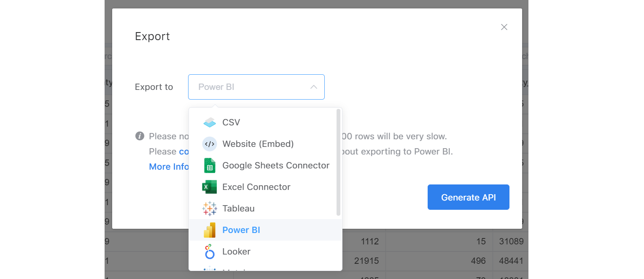Image resolution: width=644 pixels, height=279 pixels.
Task: Click table cell value 1112
Action: [x=370, y=241]
